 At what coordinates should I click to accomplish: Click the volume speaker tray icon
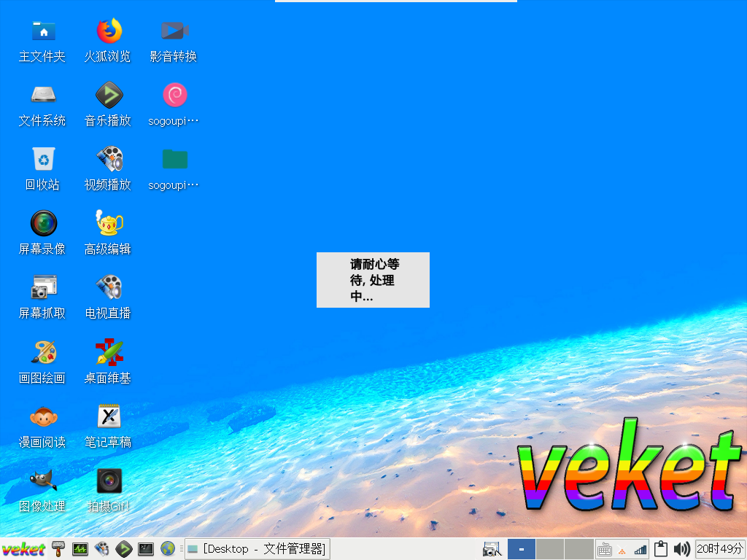[682, 549]
